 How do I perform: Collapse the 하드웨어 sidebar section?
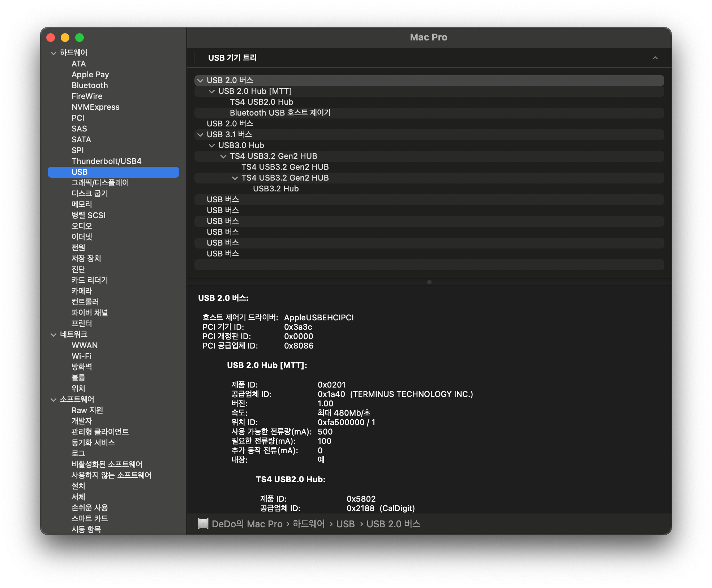53,52
